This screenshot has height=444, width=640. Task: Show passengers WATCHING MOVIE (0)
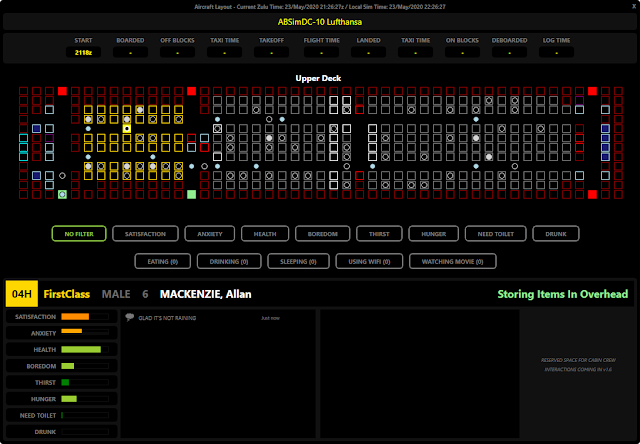coord(453,262)
